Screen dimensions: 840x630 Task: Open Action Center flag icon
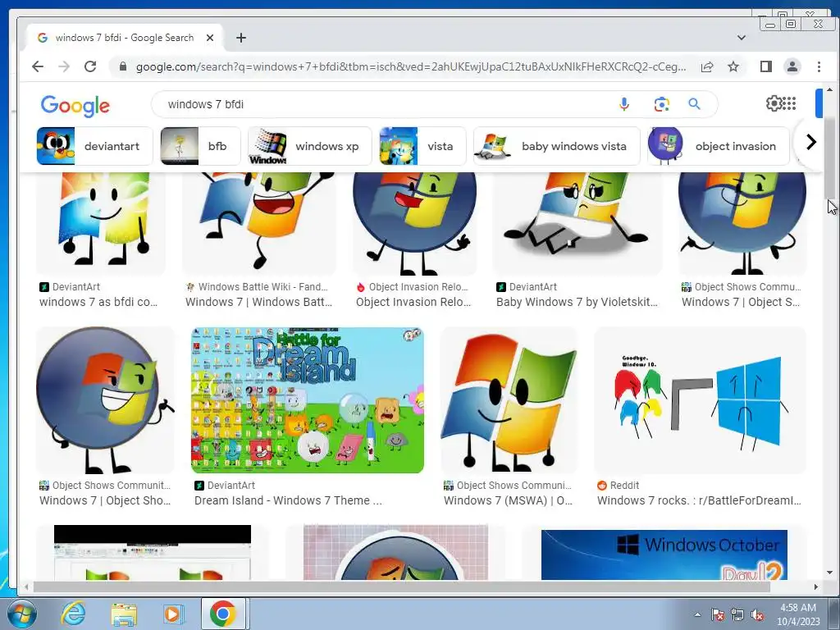717,614
